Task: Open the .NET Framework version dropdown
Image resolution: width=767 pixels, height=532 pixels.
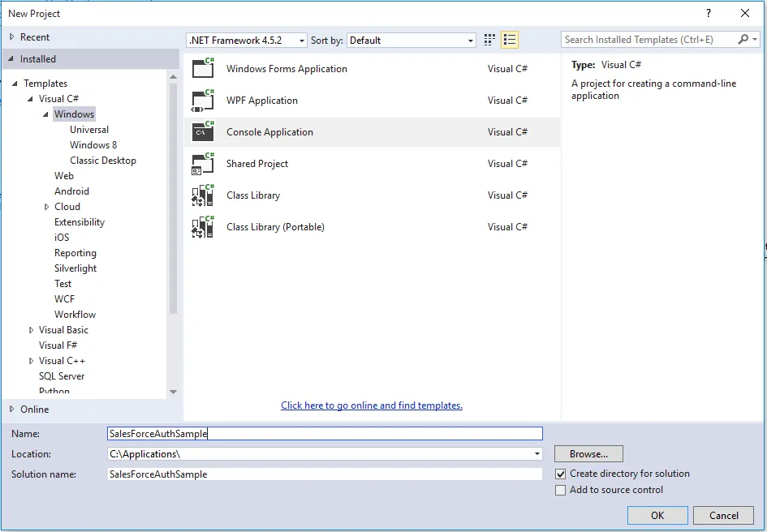Action: 247,40
